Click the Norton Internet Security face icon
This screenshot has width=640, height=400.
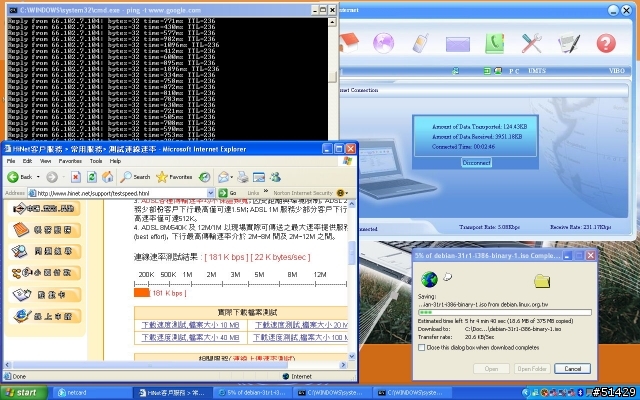coord(340,193)
